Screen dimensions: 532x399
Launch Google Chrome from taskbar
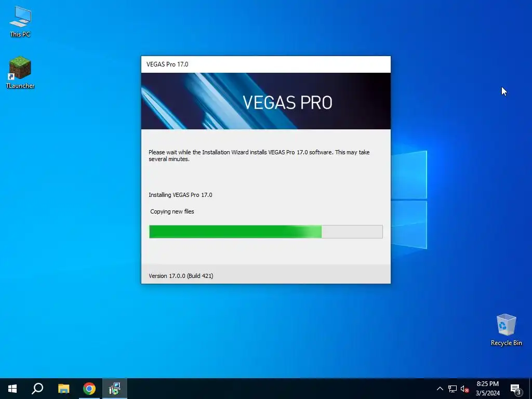coord(89,389)
